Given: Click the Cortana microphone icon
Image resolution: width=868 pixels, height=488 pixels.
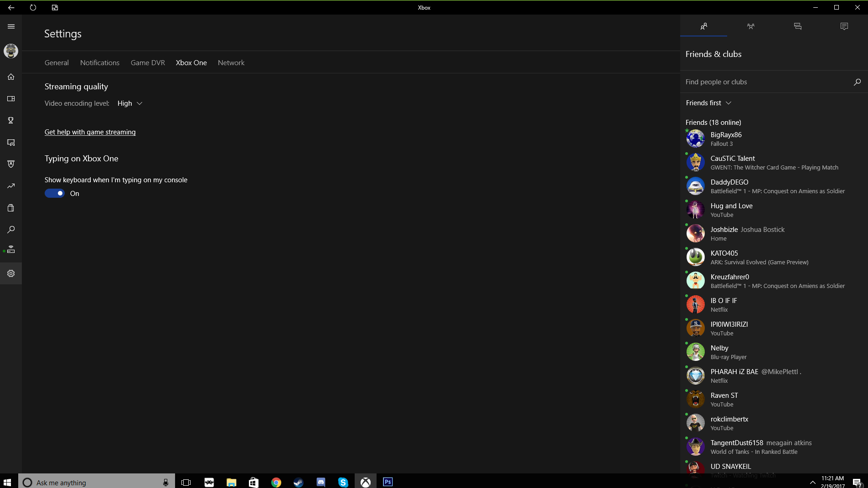Looking at the screenshot, I should point(165,482).
